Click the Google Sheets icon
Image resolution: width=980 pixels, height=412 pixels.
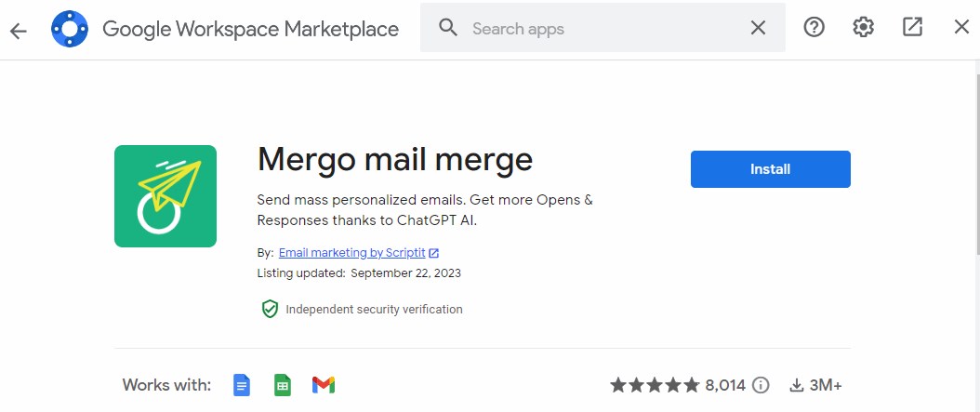coord(283,385)
